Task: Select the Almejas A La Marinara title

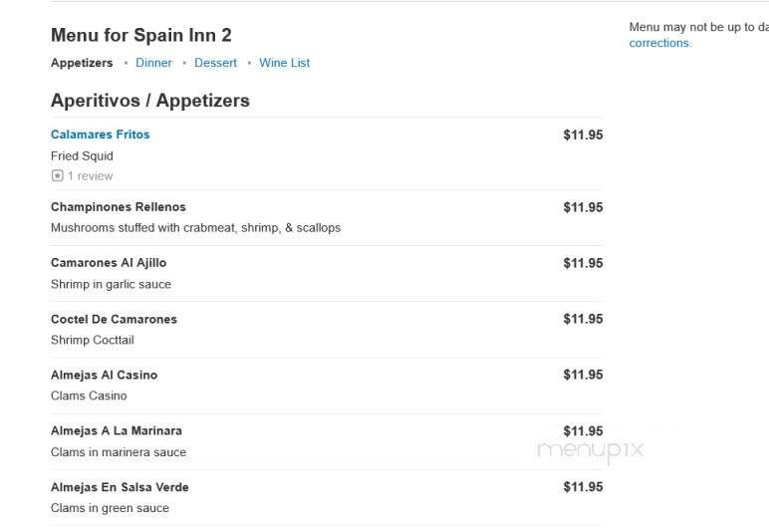Action: point(116,430)
